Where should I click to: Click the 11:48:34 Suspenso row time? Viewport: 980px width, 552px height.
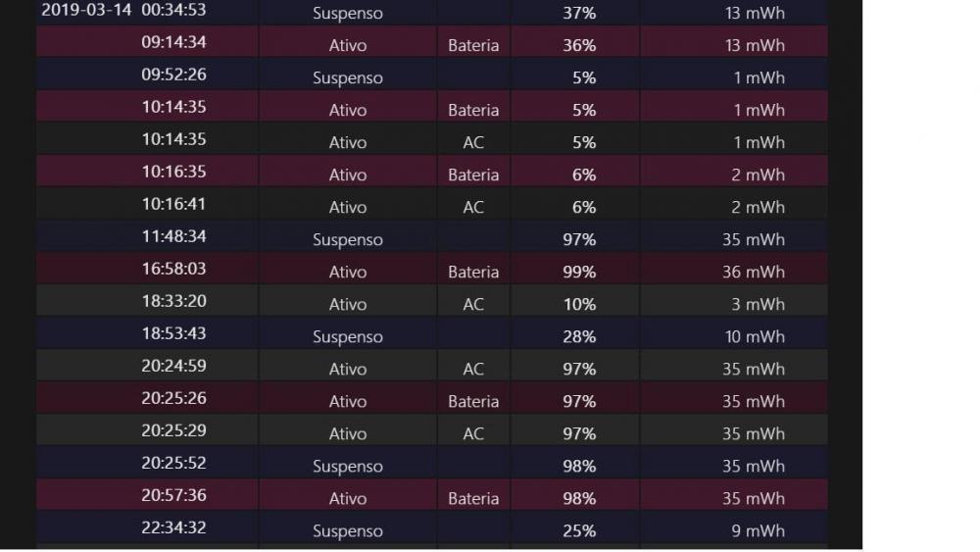pyautogui.click(x=173, y=236)
